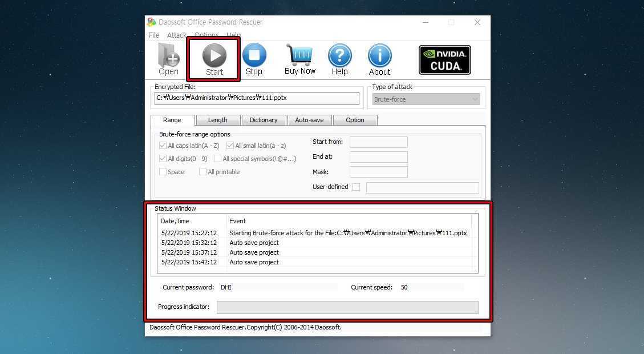Toggle All caps latin(A - Z) checkbox
The height and width of the screenshot is (354, 644).
pyautogui.click(x=163, y=146)
